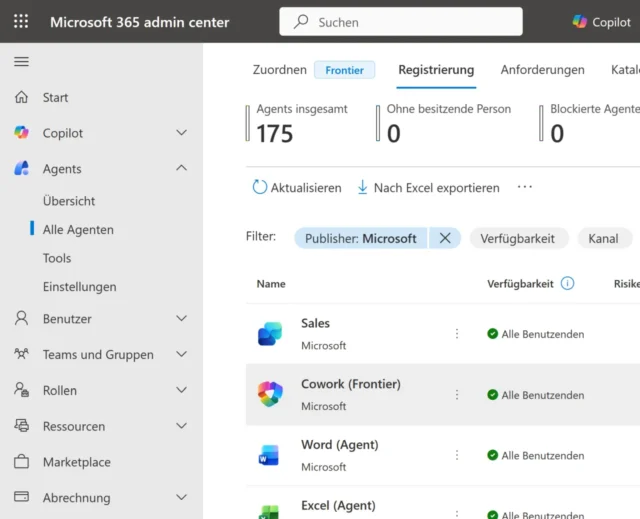The image size is (640, 519).
Task: Click into the Suchen search field
Action: (401, 21)
